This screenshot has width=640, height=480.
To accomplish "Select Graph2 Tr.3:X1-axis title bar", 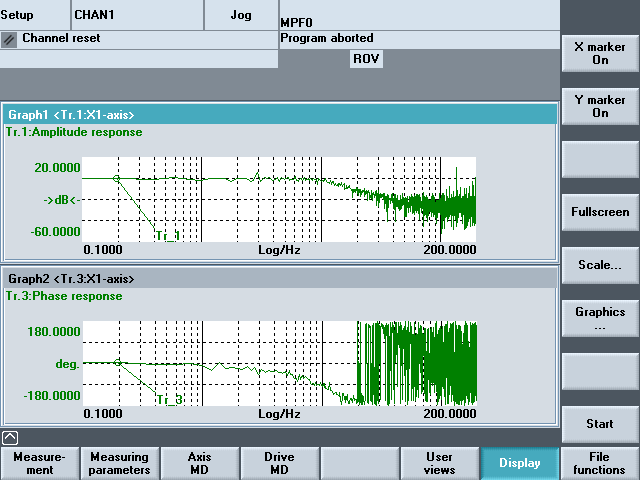I will tap(280, 279).
